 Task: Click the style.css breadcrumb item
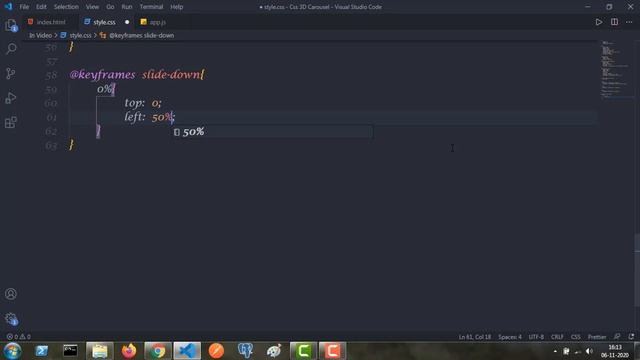pos(80,36)
